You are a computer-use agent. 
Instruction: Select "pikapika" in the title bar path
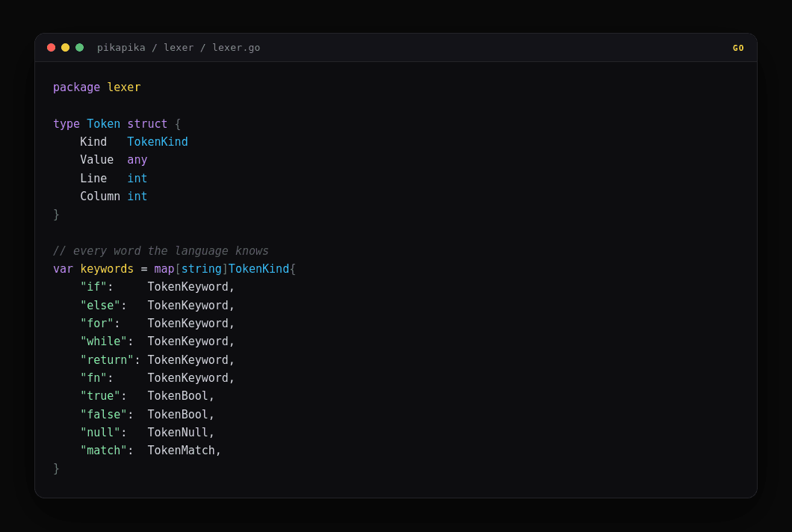click(121, 48)
